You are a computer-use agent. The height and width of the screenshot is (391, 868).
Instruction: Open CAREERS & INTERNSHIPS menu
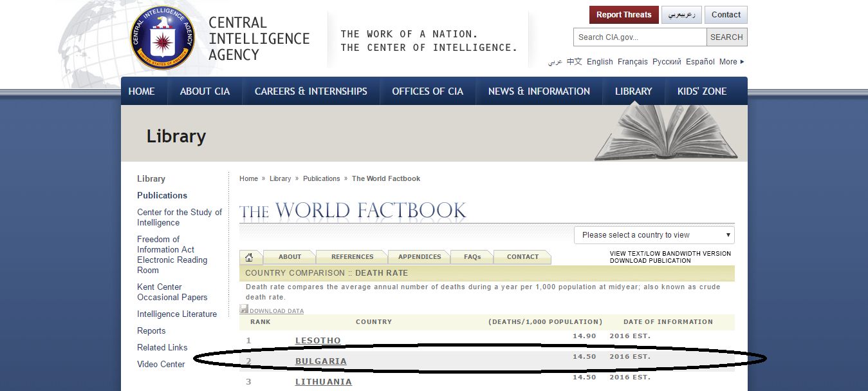[311, 91]
